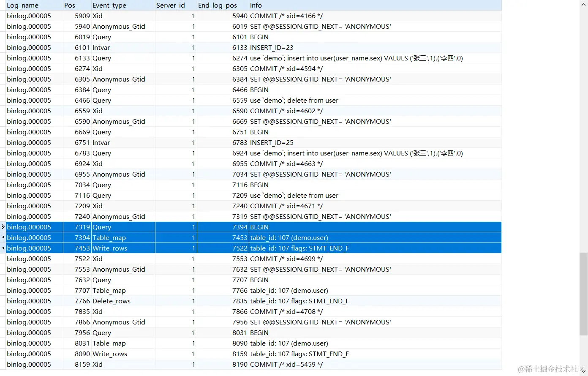The width and height of the screenshot is (588, 376).
Task: Click the Server_id cell in the Pos 7034 row
Action: click(176, 185)
